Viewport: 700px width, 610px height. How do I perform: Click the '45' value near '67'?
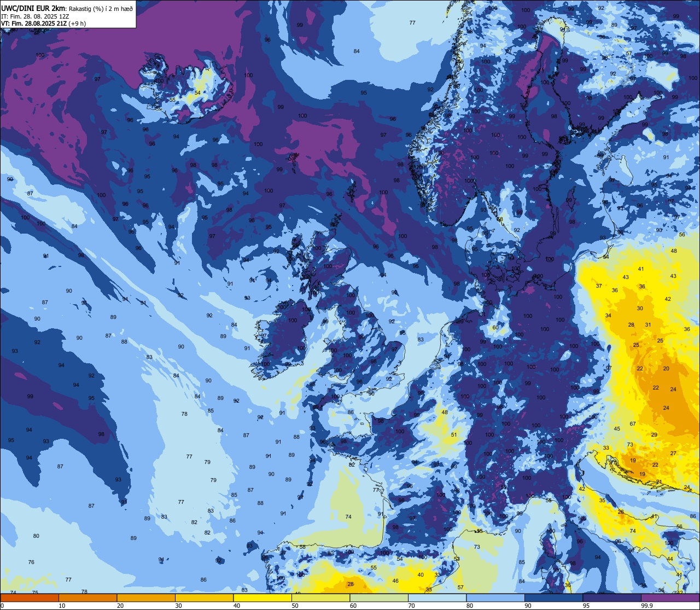tap(617, 429)
